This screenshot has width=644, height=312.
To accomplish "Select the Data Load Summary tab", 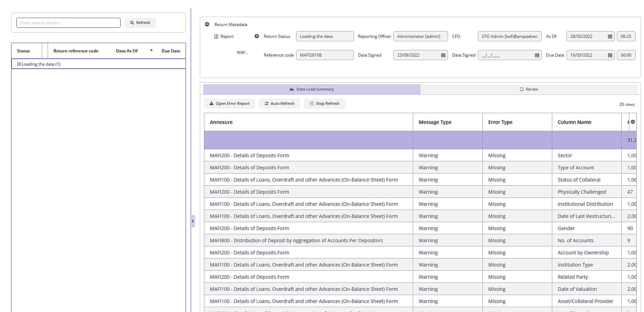I will pos(312,89).
